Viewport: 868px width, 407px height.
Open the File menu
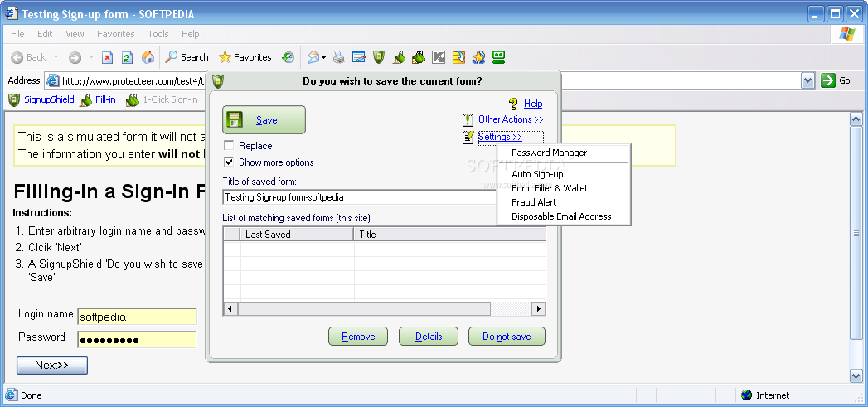(17, 34)
